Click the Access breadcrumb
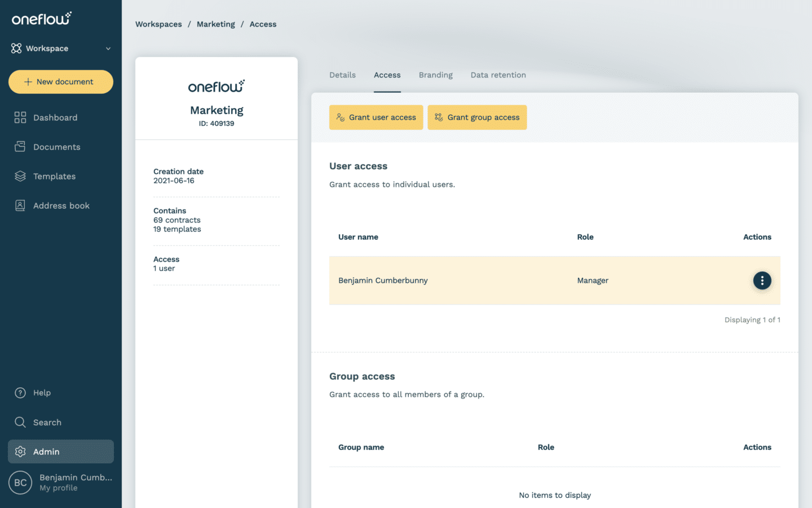This screenshot has height=508, width=812. point(263,24)
